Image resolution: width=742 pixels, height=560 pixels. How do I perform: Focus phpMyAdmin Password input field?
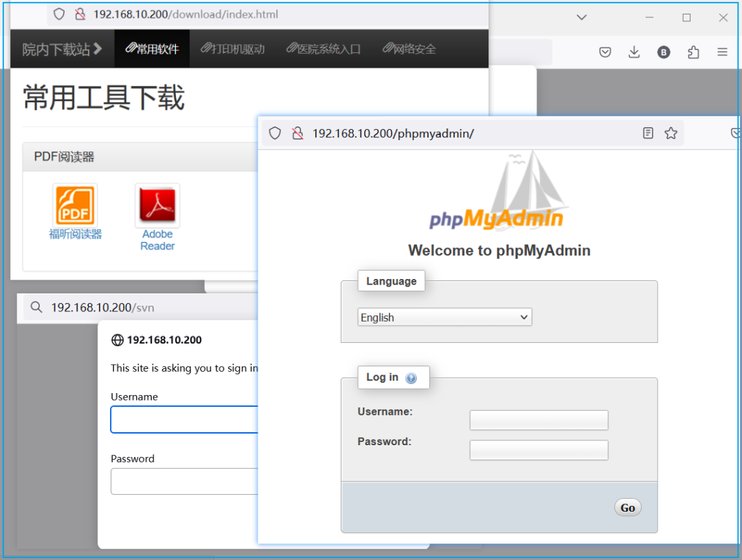click(539, 450)
